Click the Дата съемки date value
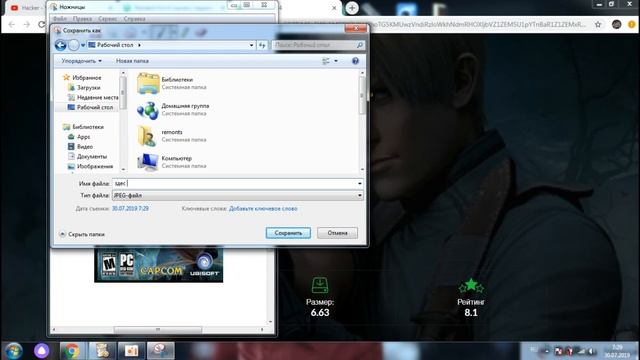The height and width of the screenshot is (360, 640). 130,209
